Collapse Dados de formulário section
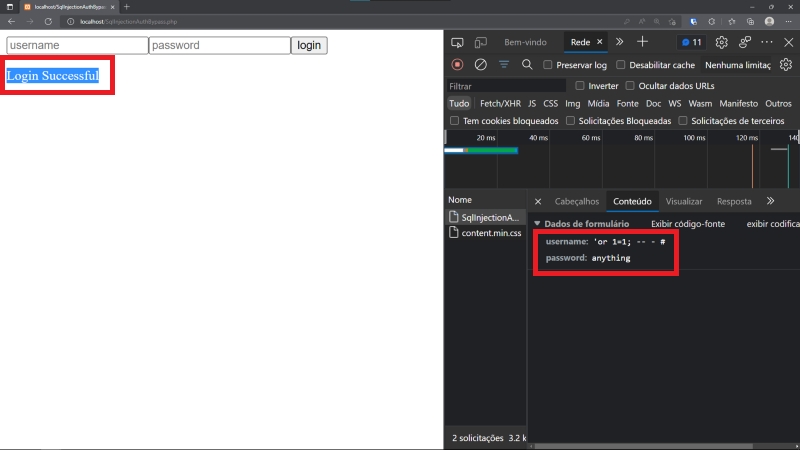This screenshot has width=800, height=450. point(537,224)
